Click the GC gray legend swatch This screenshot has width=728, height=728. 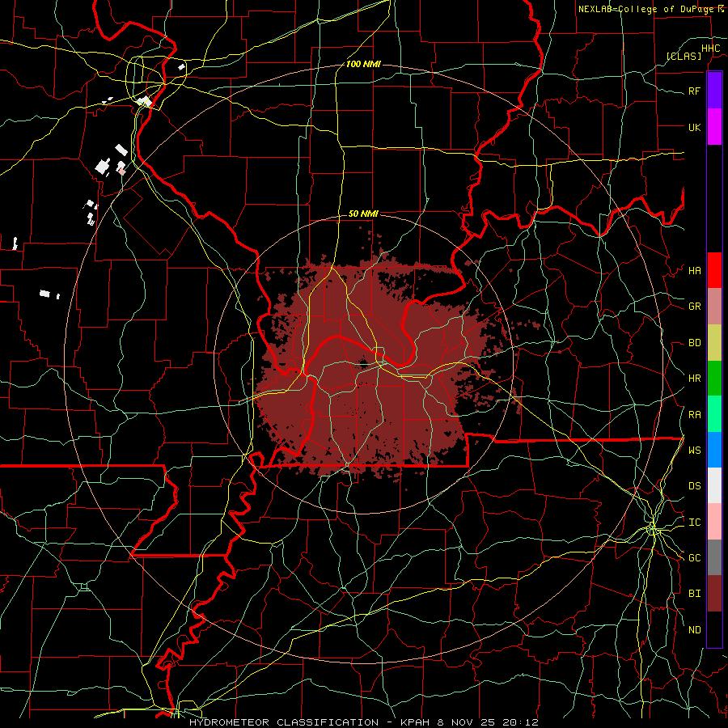point(714,557)
